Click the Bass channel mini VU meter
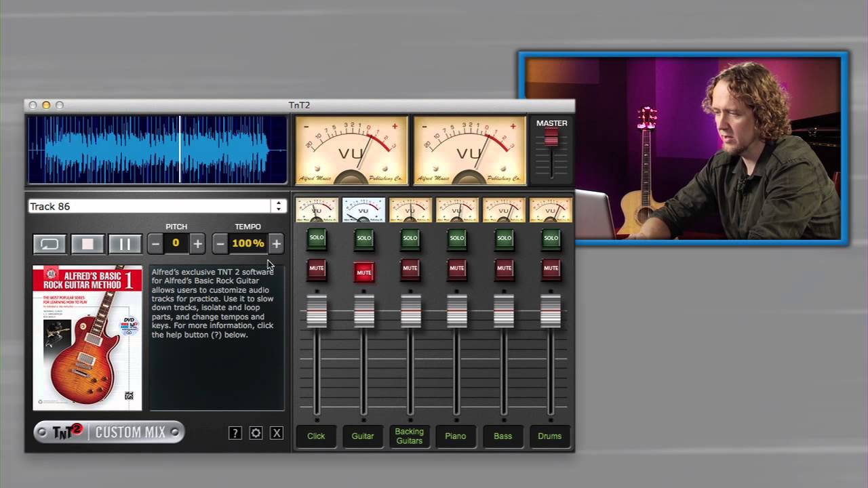 (504, 210)
